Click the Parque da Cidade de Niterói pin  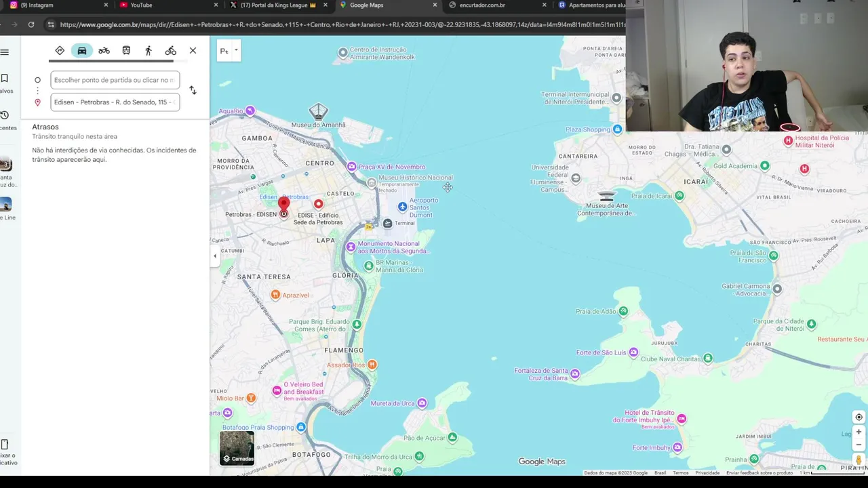pyautogui.click(x=812, y=325)
